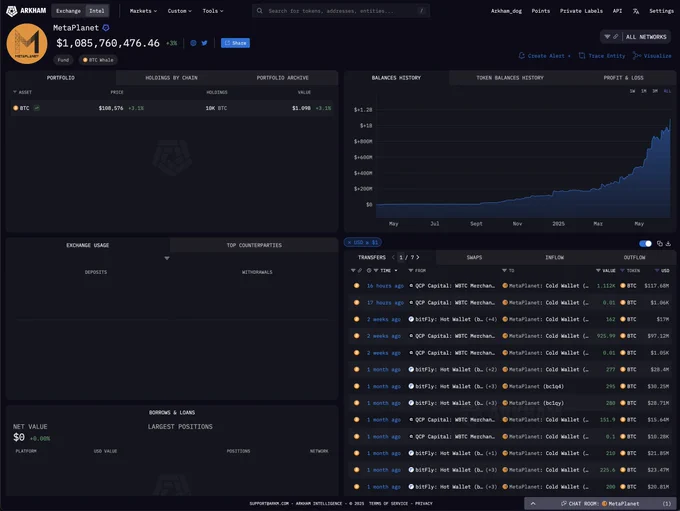Select the 1M chart range
Viewport: 680px width, 511px height.
644,91
